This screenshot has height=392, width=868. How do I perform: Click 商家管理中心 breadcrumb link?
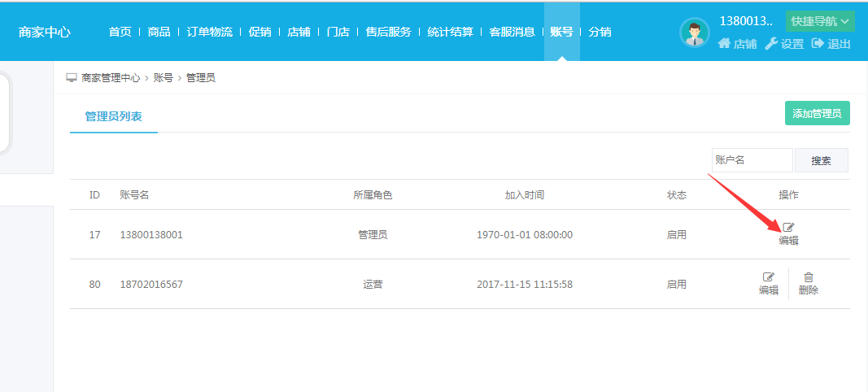pyautogui.click(x=111, y=78)
